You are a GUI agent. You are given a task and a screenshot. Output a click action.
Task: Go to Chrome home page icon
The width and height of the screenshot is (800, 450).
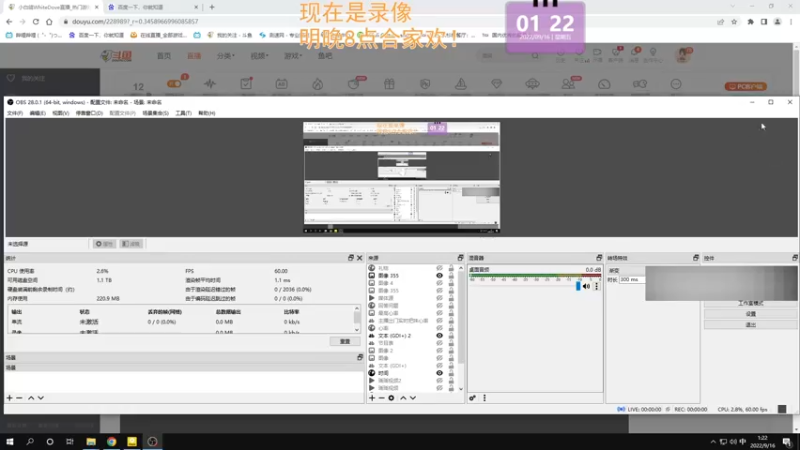pos(49,21)
